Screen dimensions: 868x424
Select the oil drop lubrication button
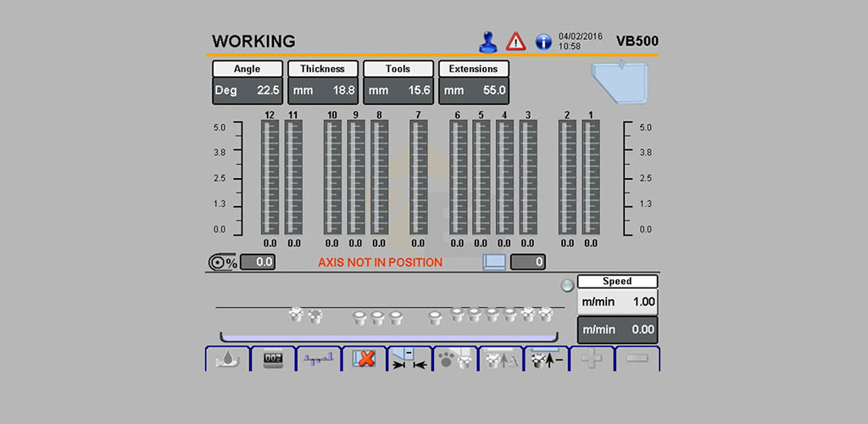(x=227, y=360)
